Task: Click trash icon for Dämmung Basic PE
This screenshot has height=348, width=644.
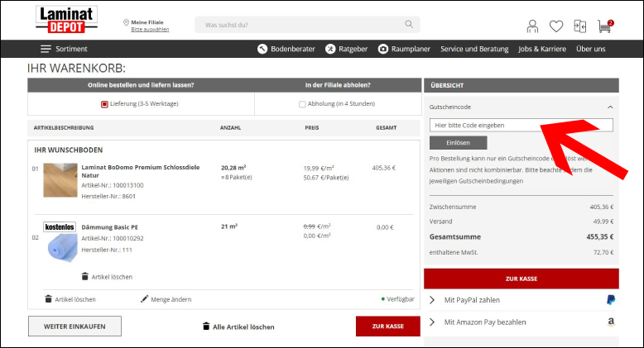Action: [x=85, y=276]
